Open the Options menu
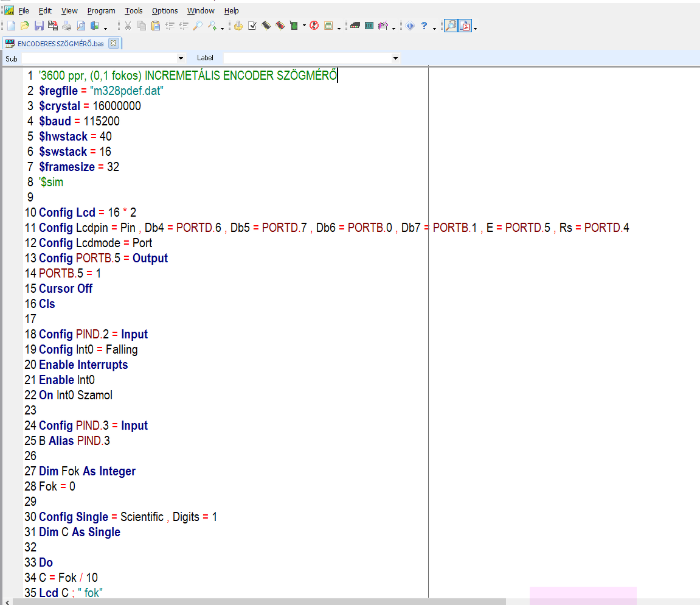Viewport: 700px width, 605px height. [x=165, y=11]
